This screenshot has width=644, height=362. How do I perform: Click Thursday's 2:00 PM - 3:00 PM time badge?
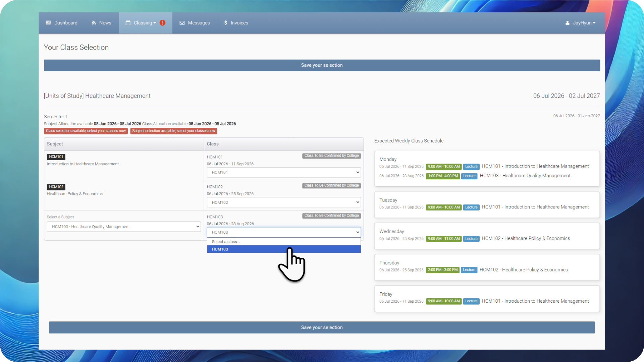443,270
